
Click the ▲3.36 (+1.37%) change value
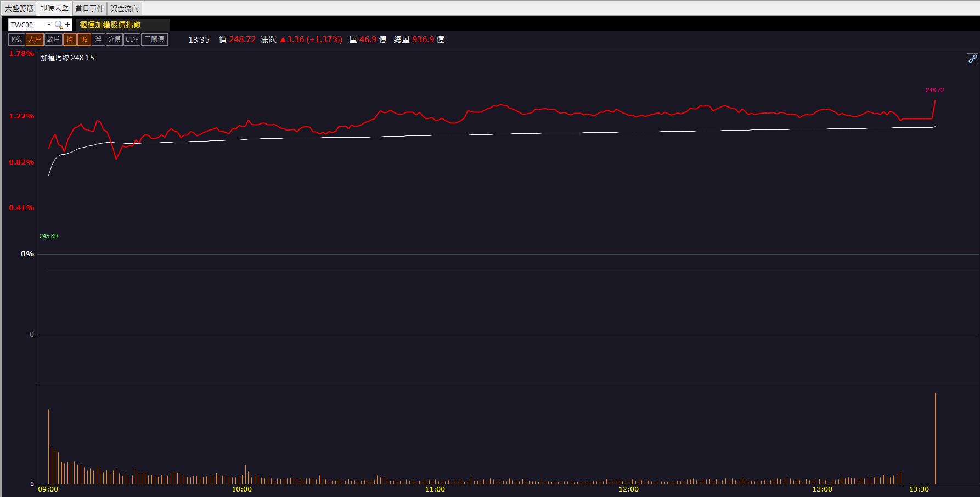[x=311, y=39]
